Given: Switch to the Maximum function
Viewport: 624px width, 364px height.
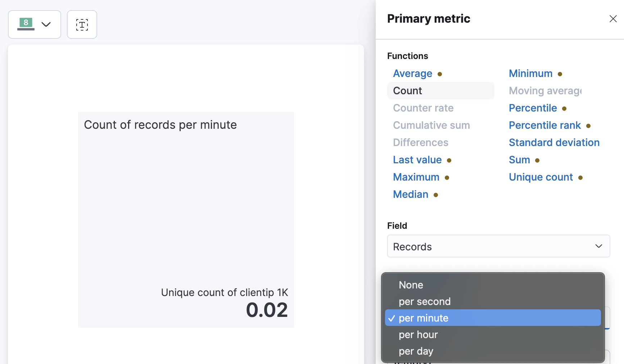Looking at the screenshot, I should pos(416,177).
